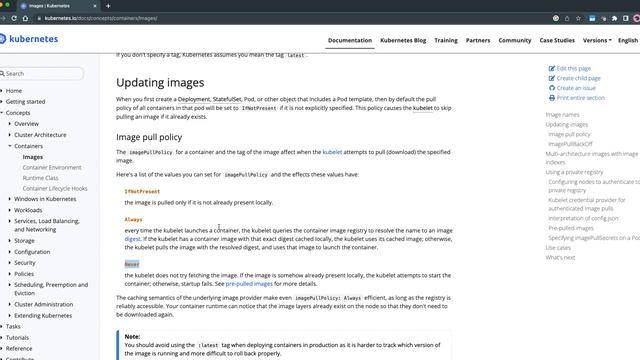
Task: Jump to Image names in page contents
Action: (562, 115)
